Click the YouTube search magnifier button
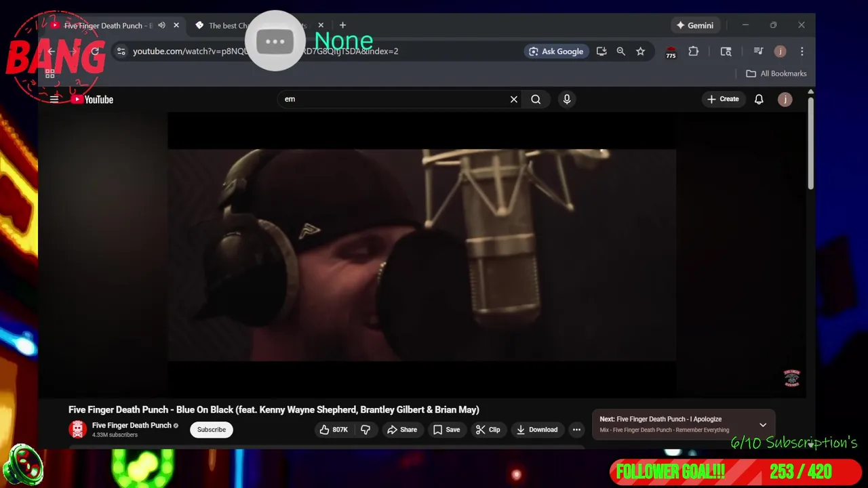The height and width of the screenshot is (488, 868). (x=536, y=99)
